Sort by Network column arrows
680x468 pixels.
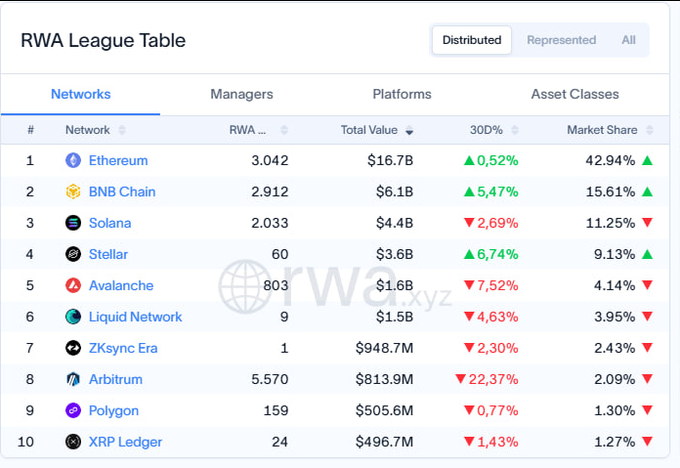click(x=122, y=130)
